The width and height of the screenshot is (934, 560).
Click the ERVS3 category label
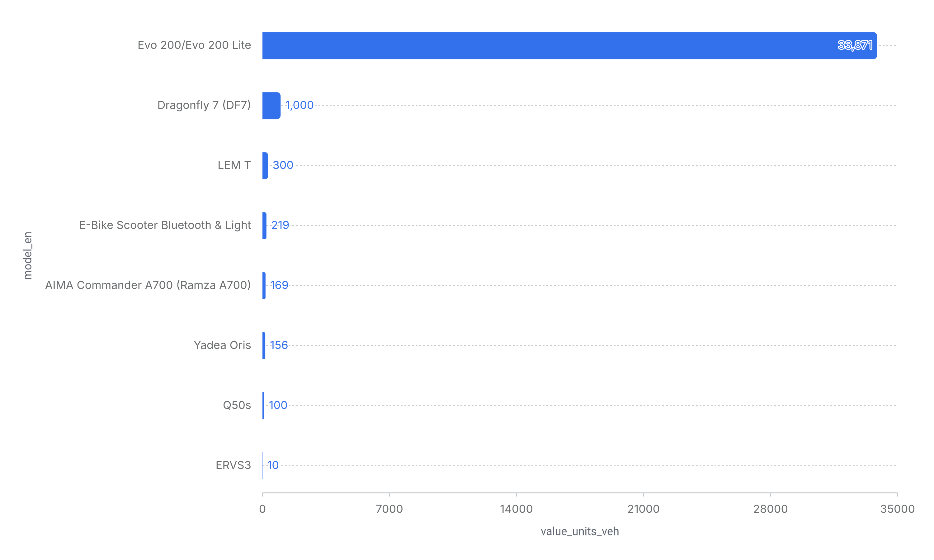[233, 465]
